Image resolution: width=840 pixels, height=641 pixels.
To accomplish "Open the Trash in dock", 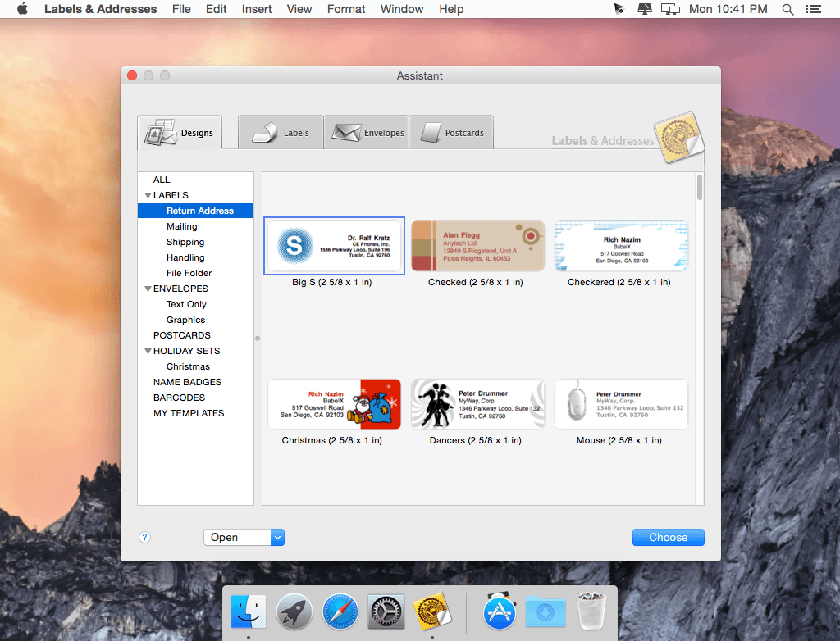I will [591, 611].
